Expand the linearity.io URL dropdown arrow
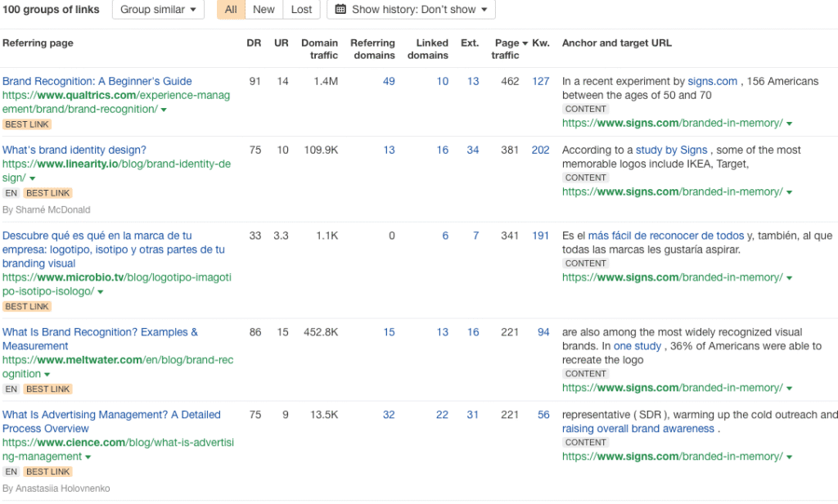The image size is (838, 504). click(33, 178)
